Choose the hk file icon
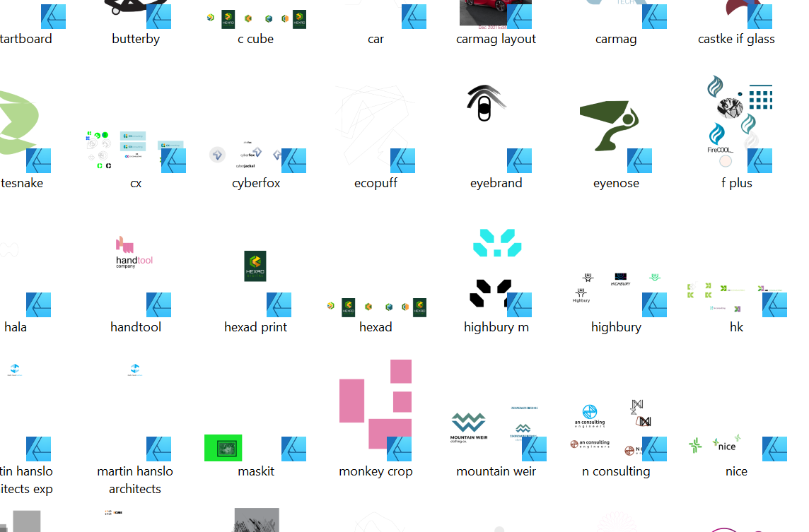This screenshot has height=532, width=809. [736, 299]
